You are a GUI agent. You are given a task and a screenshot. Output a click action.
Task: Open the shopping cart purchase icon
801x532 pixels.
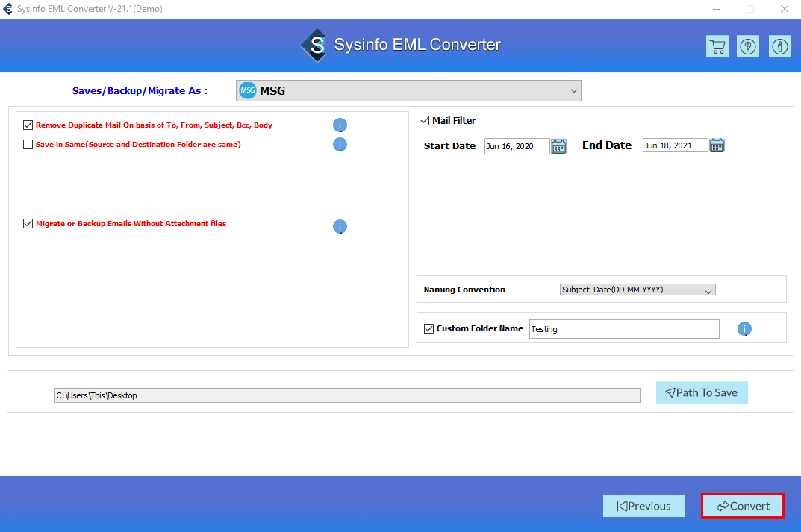click(x=717, y=46)
